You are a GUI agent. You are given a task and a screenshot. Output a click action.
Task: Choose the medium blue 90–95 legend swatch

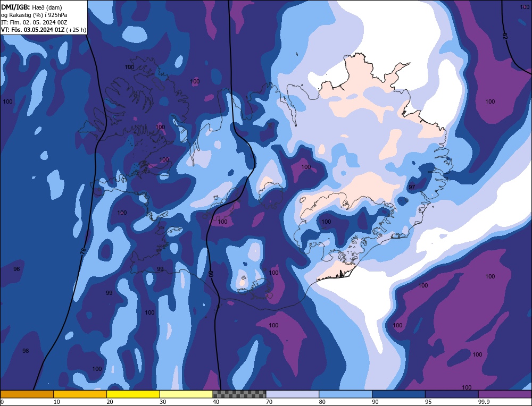coord(398,394)
